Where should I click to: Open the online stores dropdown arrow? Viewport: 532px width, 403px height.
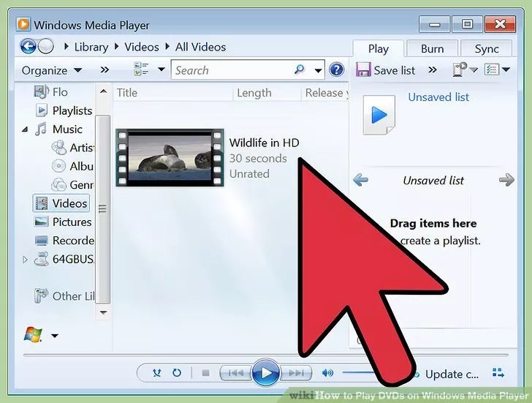55,336
